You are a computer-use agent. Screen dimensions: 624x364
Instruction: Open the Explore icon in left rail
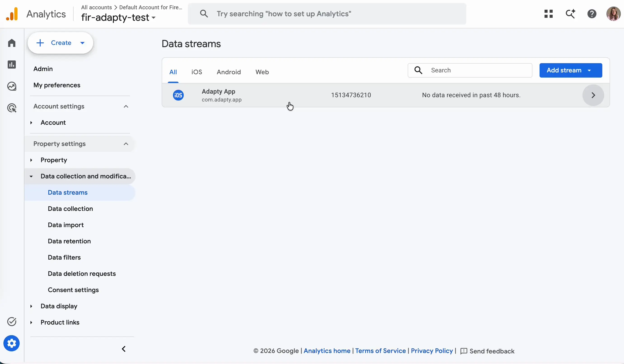(x=12, y=86)
